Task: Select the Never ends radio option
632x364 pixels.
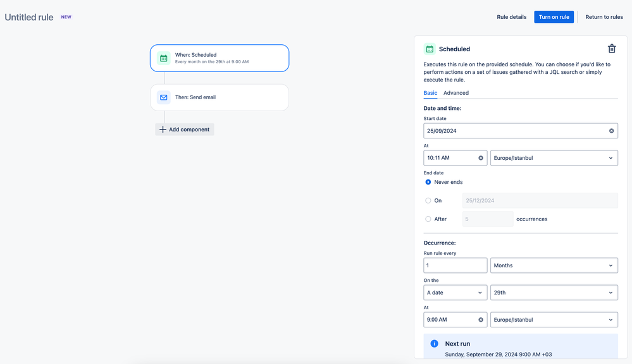Action: tap(428, 182)
